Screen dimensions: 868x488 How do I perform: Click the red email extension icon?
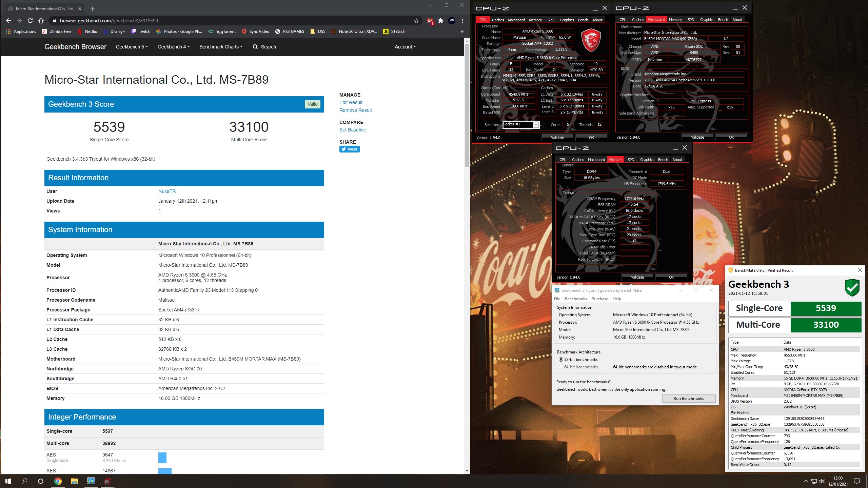coord(430,21)
